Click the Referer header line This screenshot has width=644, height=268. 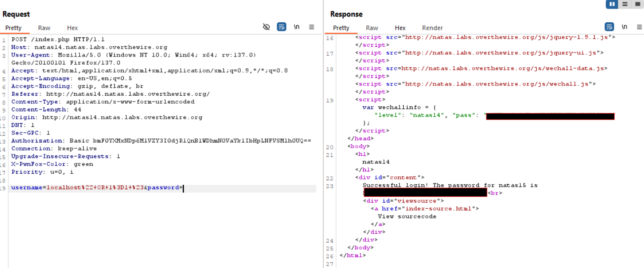[x=110, y=94]
